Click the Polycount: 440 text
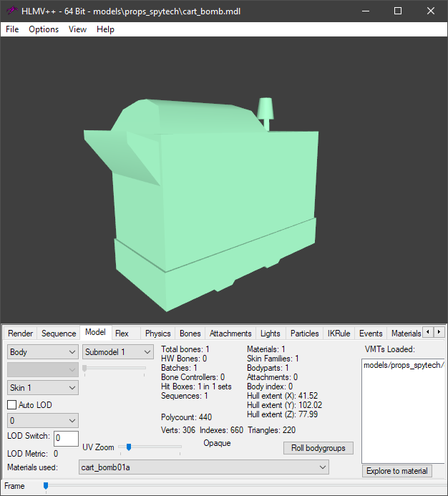This screenshot has width=448, height=496. [186, 417]
